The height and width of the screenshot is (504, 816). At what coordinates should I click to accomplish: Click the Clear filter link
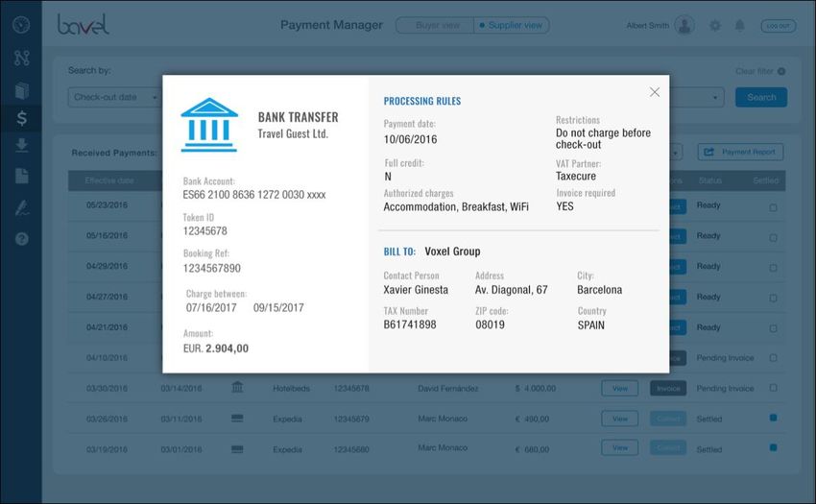(754, 71)
